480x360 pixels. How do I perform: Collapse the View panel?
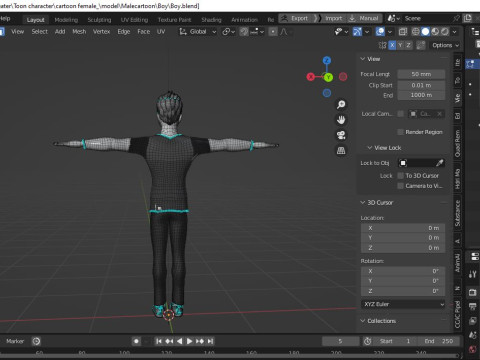363,59
